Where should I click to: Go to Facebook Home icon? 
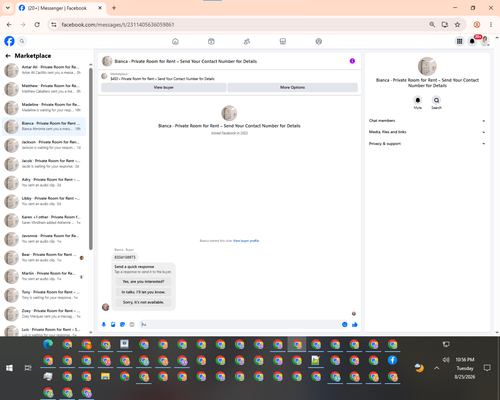175,41
